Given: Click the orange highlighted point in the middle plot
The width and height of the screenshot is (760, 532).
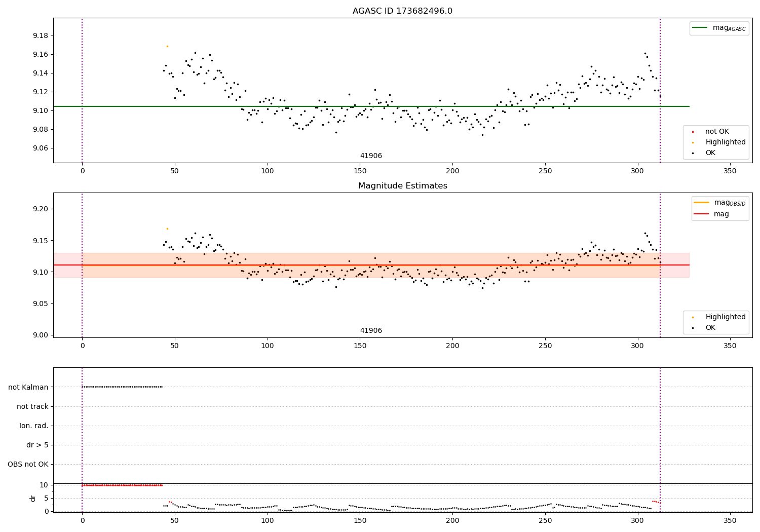Looking at the screenshot, I should coord(167,229).
